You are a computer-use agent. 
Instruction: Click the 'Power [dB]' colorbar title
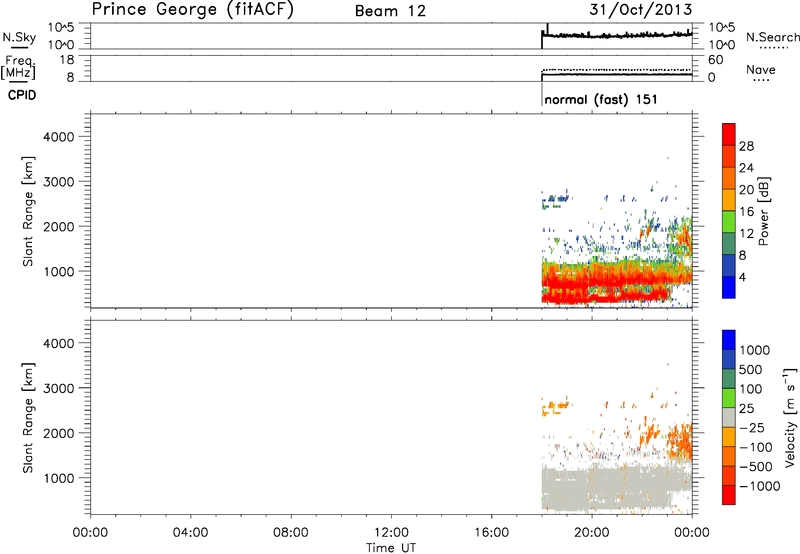pos(763,211)
